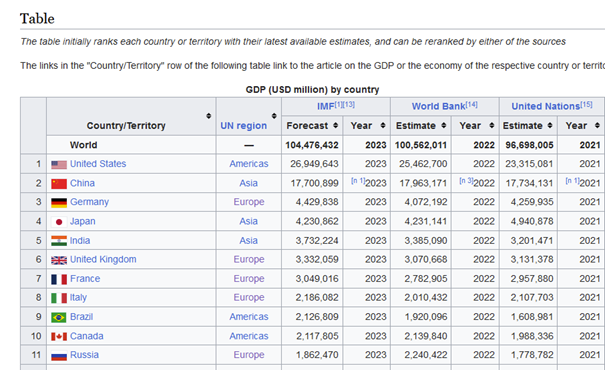The width and height of the screenshot is (605, 370).
Task: Open the China country link
Action: 82,183
